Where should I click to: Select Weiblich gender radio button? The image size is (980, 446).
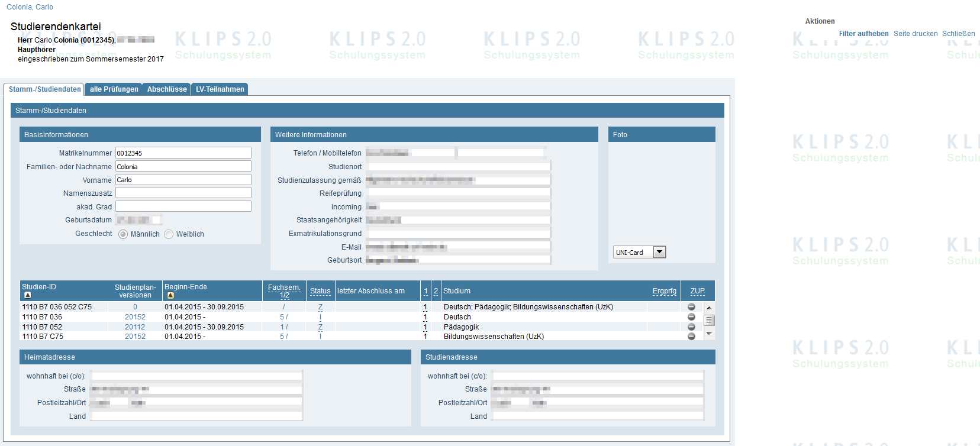point(169,234)
